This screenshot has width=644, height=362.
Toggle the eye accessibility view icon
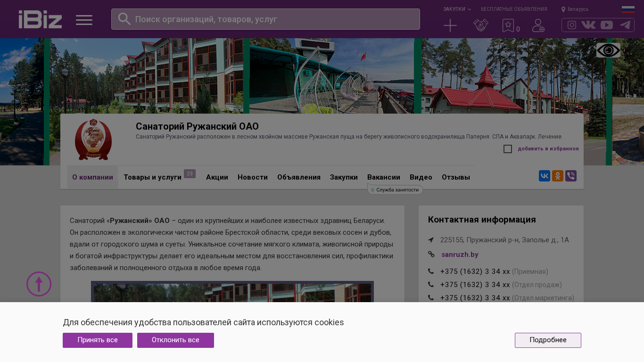[x=608, y=50]
